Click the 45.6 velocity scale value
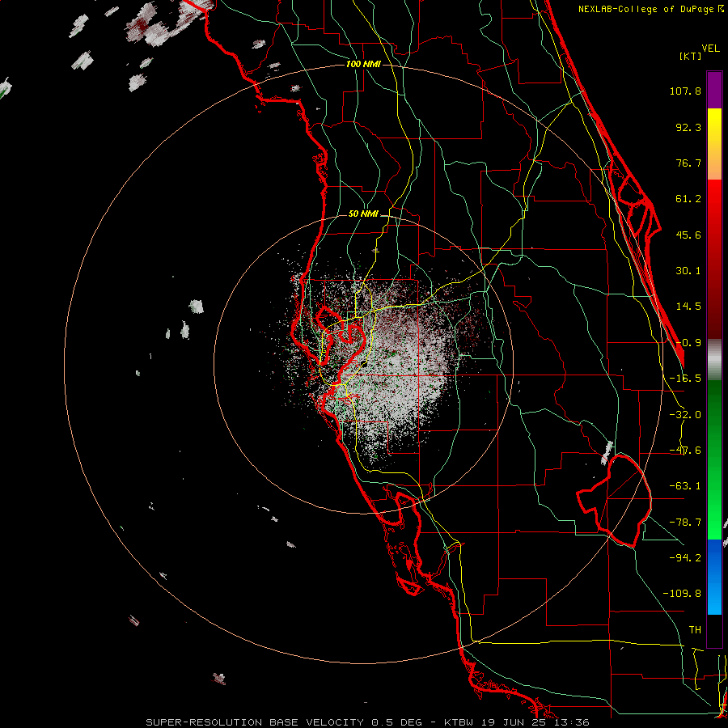 click(688, 235)
